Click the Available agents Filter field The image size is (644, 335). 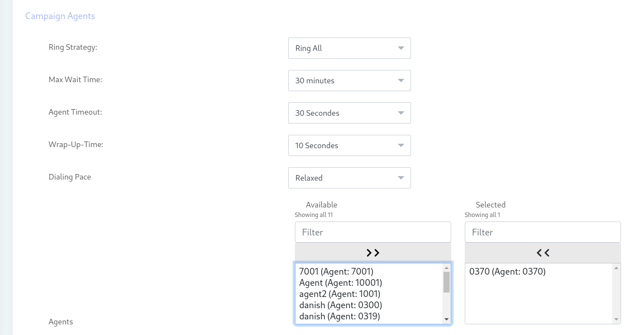(x=373, y=232)
